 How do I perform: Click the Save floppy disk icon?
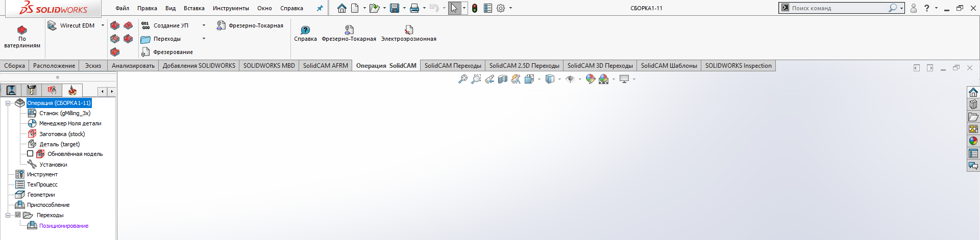pyautogui.click(x=395, y=8)
